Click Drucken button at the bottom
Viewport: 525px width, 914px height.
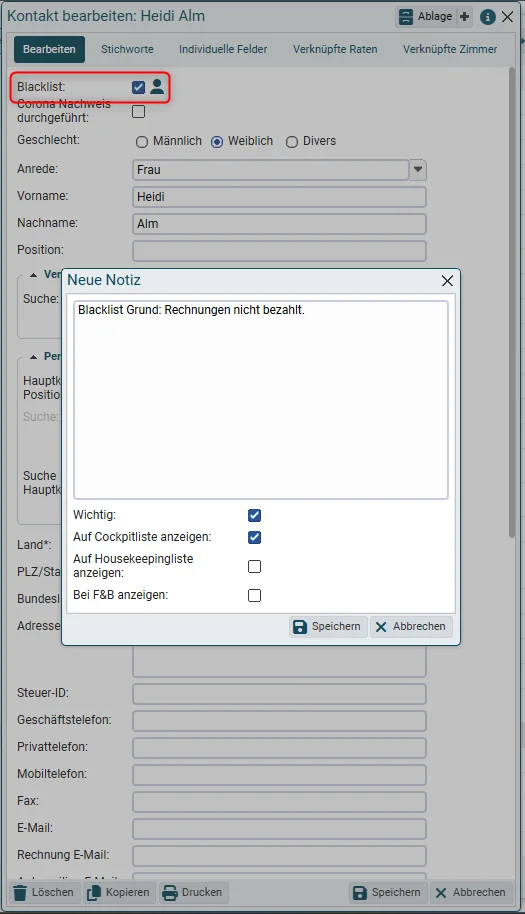[193, 892]
